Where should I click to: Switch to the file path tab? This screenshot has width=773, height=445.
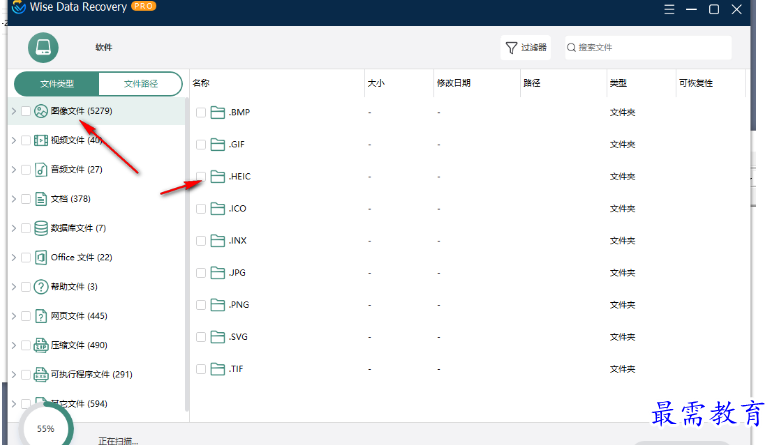[141, 84]
